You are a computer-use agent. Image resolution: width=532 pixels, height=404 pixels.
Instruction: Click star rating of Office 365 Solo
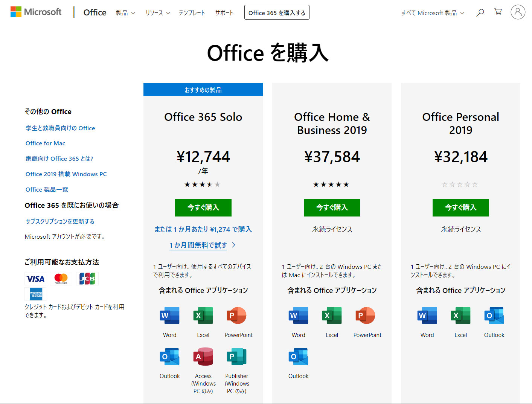point(203,184)
